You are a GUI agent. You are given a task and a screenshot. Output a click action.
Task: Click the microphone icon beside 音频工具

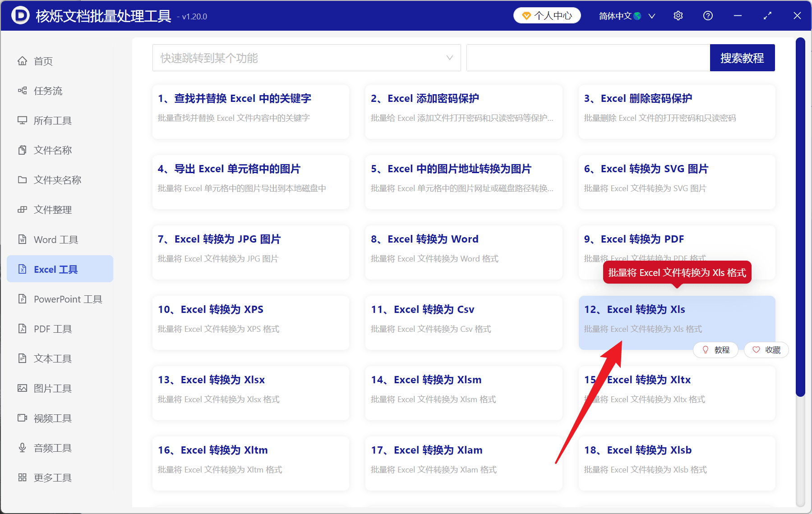[x=22, y=448]
